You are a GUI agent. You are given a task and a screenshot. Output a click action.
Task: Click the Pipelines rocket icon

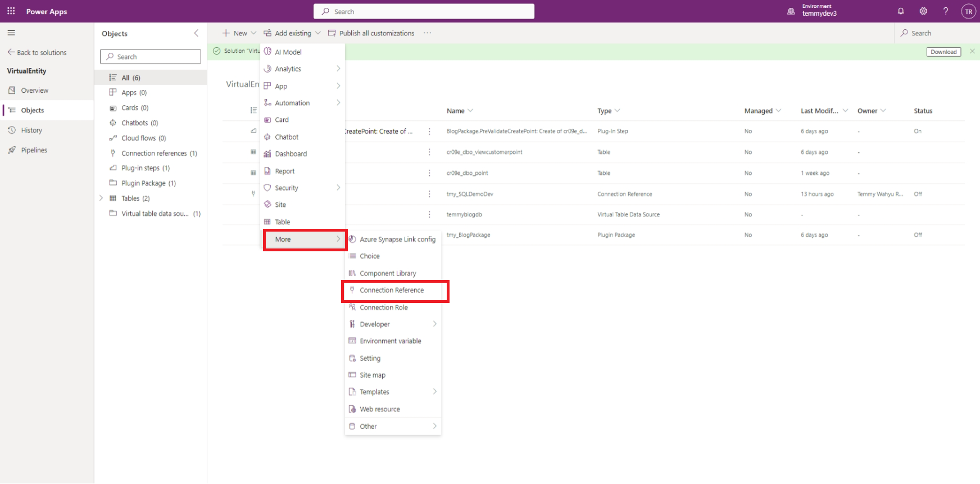coord(12,150)
